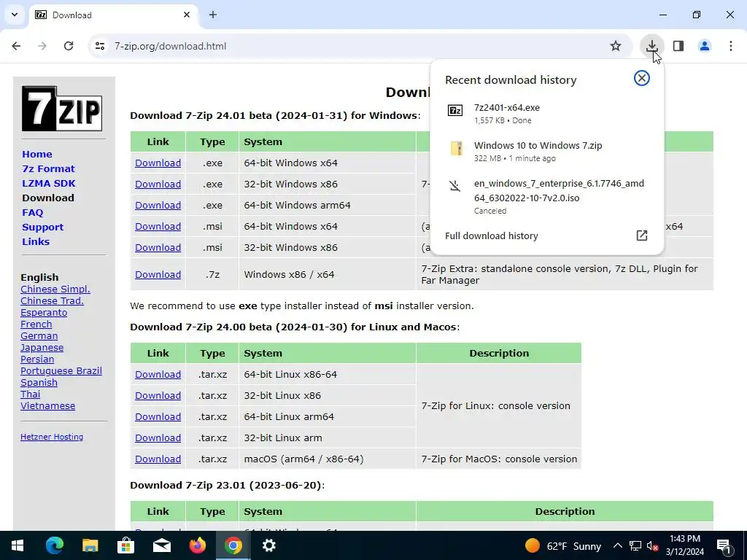
Task: Open the Links sidebar entry
Action: 36,241
